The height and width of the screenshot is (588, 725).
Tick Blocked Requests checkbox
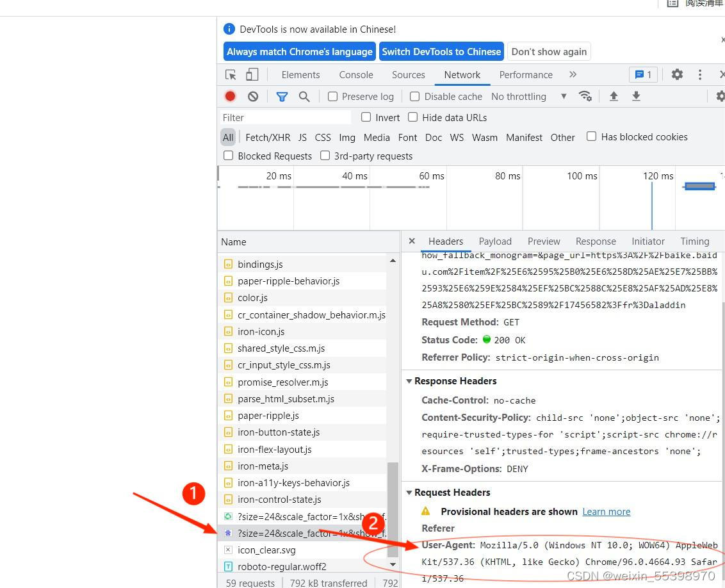(x=228, y=155)
